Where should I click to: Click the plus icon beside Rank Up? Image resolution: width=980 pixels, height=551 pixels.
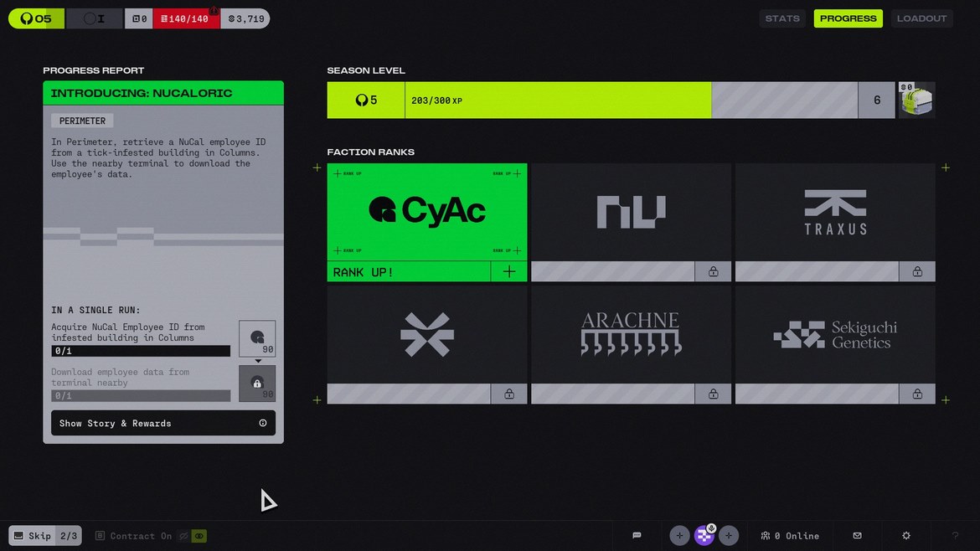click(x=509, y=271)
